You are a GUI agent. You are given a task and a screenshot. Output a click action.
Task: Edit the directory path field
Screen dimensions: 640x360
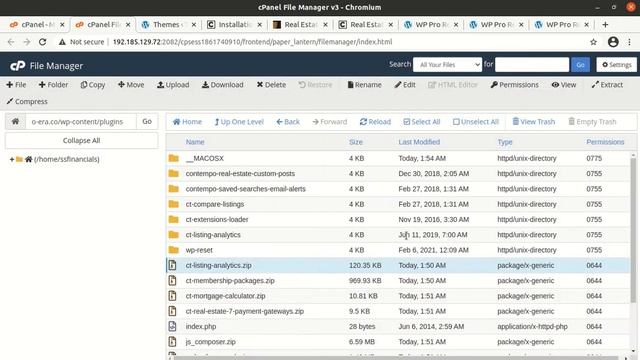(x=81, y=122)
